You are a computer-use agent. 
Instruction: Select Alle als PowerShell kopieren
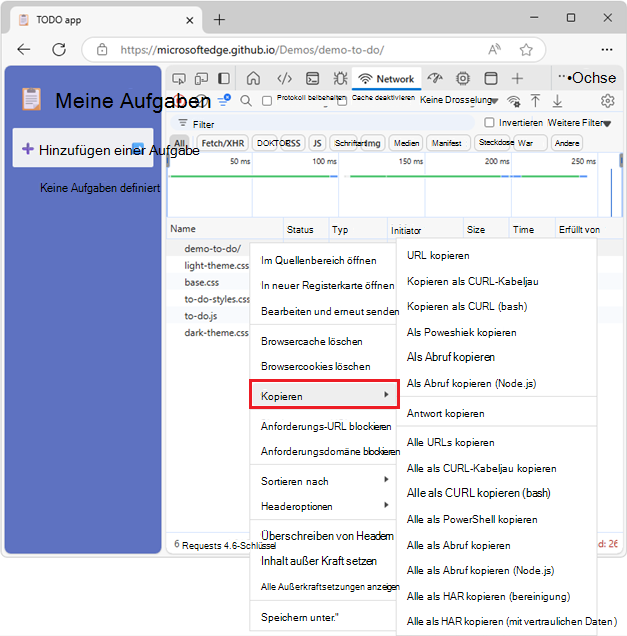click(x=497, y=519)
